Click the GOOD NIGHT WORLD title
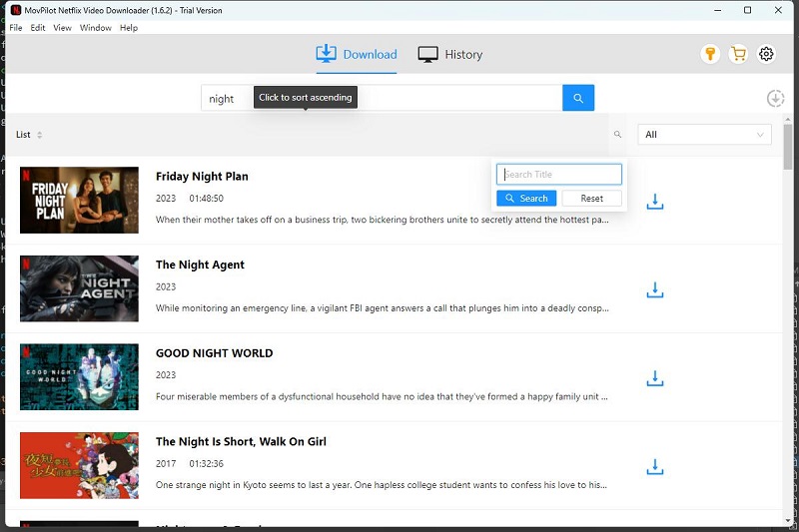The width and height of the screenshot is (799, 532). click(x=214, y=353)
